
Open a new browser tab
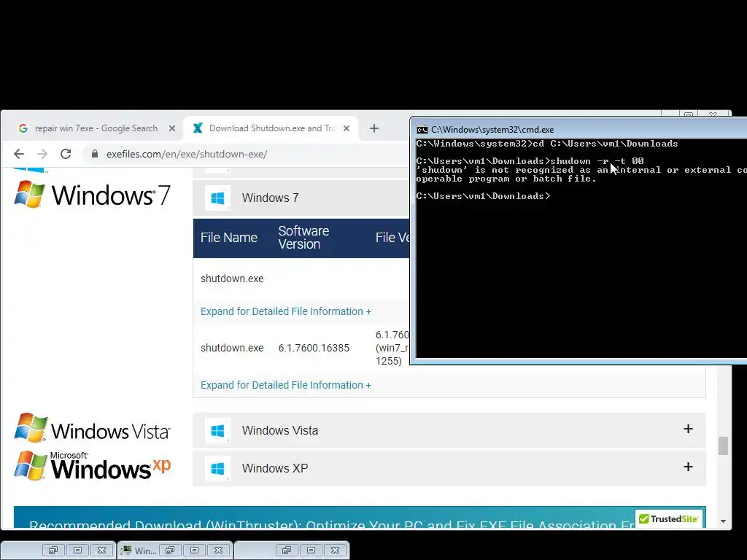pyautogui.click(x=374, y=128)
